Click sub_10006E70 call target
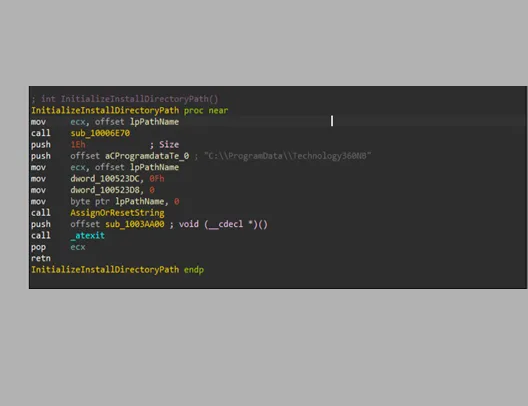This screenshot has height=406, width=528. tap(100, 133)
